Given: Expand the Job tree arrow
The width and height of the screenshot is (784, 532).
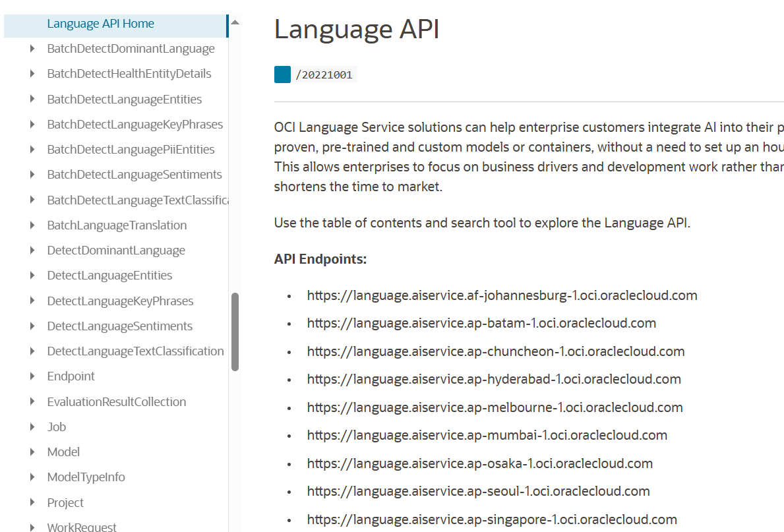Looking at the screenshot, I should coord(32,427).
